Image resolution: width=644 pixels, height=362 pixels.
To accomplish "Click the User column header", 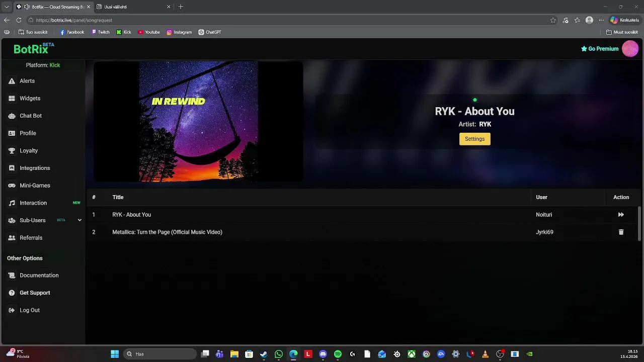I will point(541,197).
